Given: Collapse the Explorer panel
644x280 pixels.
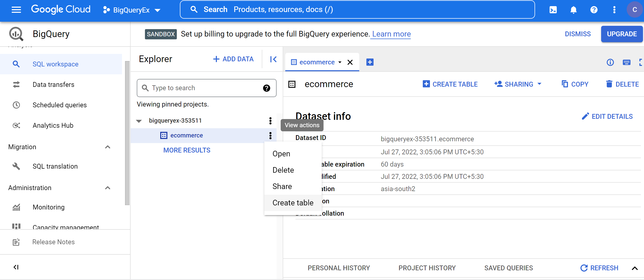Looking at the screenshot, I should pyautogui.click(x=273, y=59).
